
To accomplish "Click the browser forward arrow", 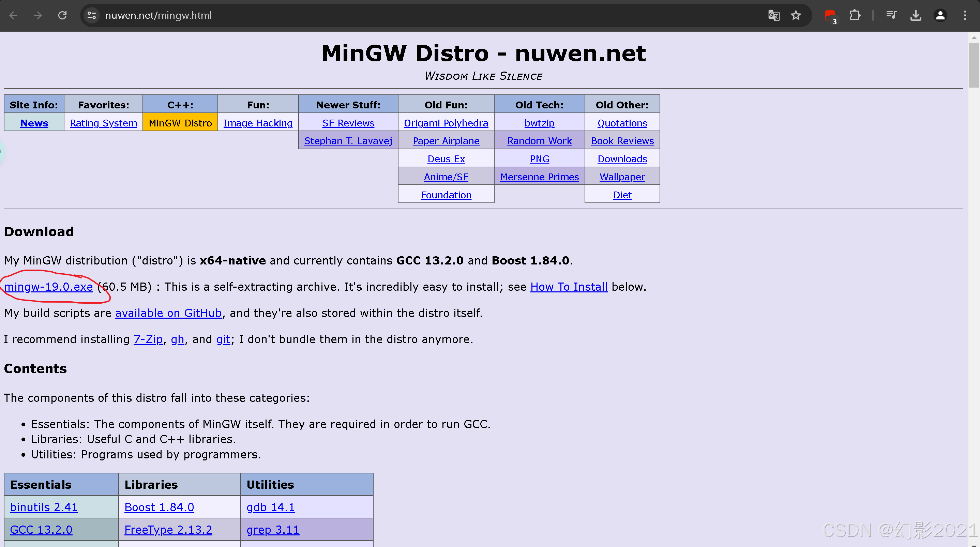I will [x=37, y=16].
